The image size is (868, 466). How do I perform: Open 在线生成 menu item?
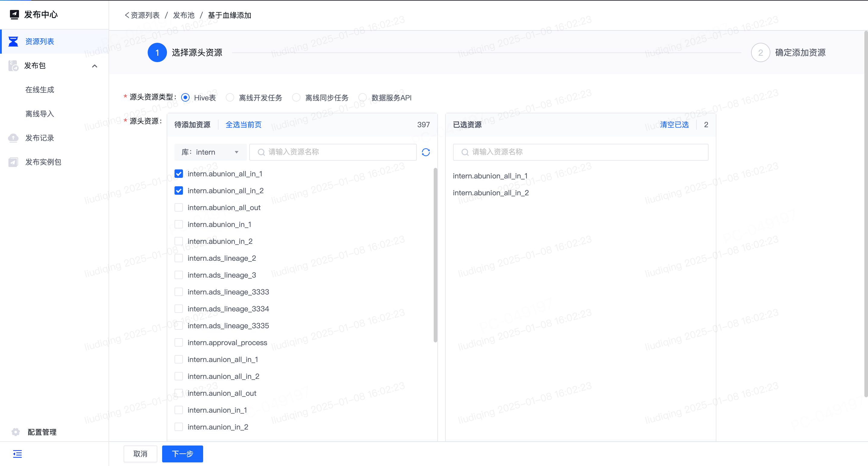point(40,90)
